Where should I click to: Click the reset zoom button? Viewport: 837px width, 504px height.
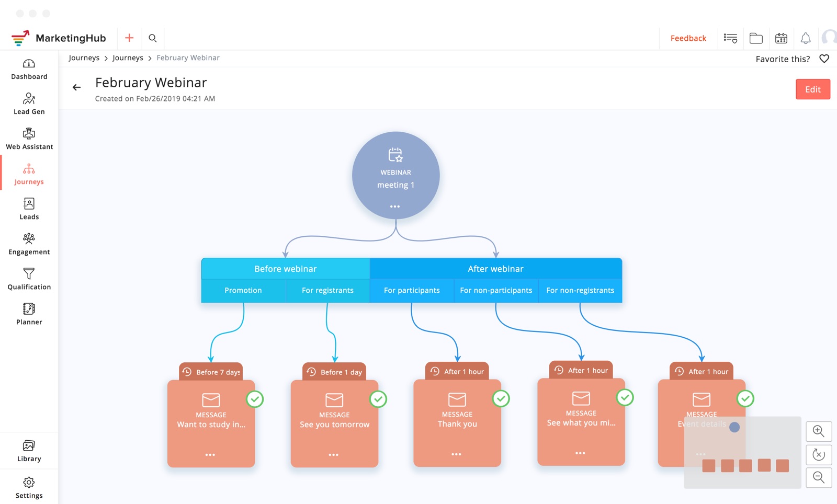[819, 454]
